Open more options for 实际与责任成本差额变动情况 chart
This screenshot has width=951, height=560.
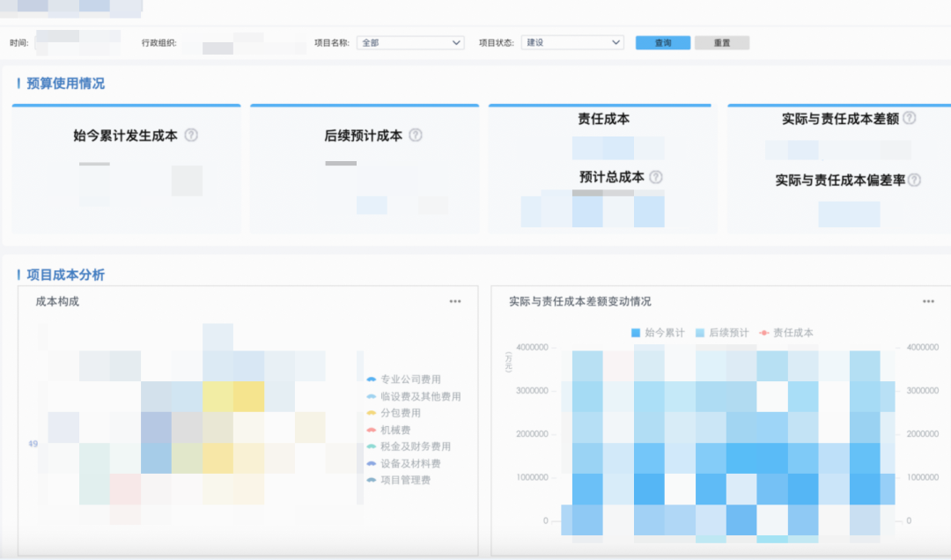pyautogui.click(x=928, y=301)
